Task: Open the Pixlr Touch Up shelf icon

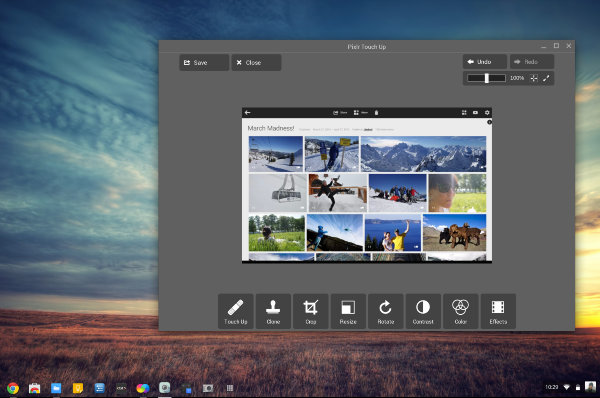Action: coord(165,388)
